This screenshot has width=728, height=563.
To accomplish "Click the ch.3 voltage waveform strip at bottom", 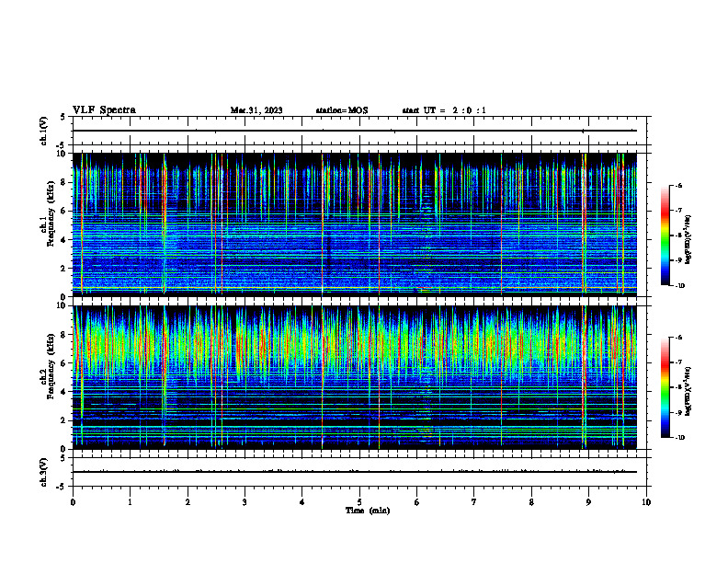I will (359, 472).
